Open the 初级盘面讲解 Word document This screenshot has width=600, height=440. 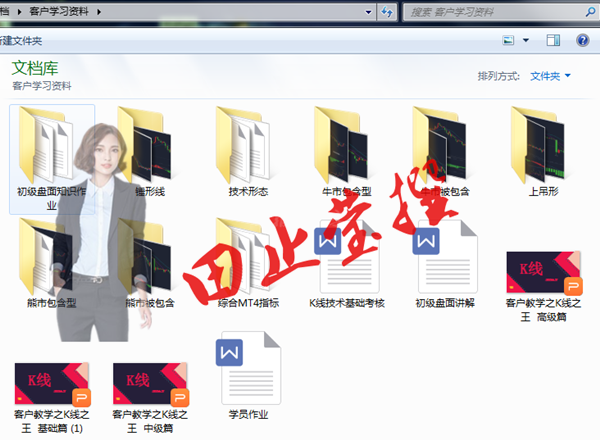(x=444, y=260)
